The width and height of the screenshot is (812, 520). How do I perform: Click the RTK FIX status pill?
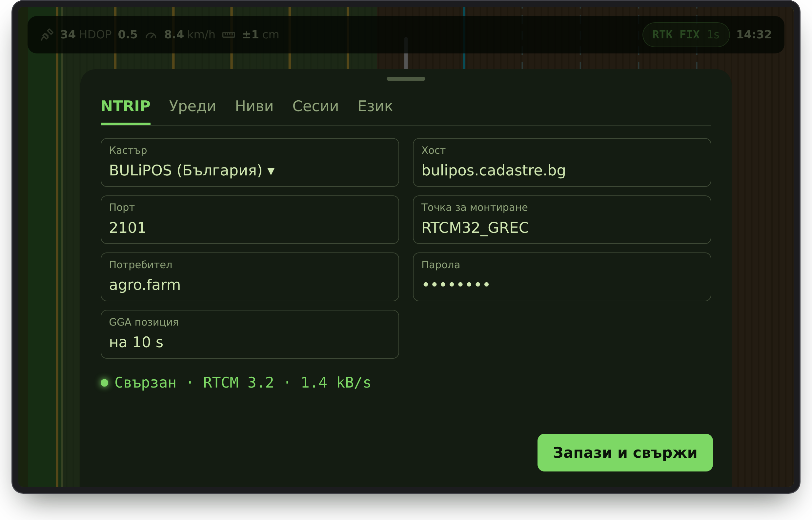[686, 34]
